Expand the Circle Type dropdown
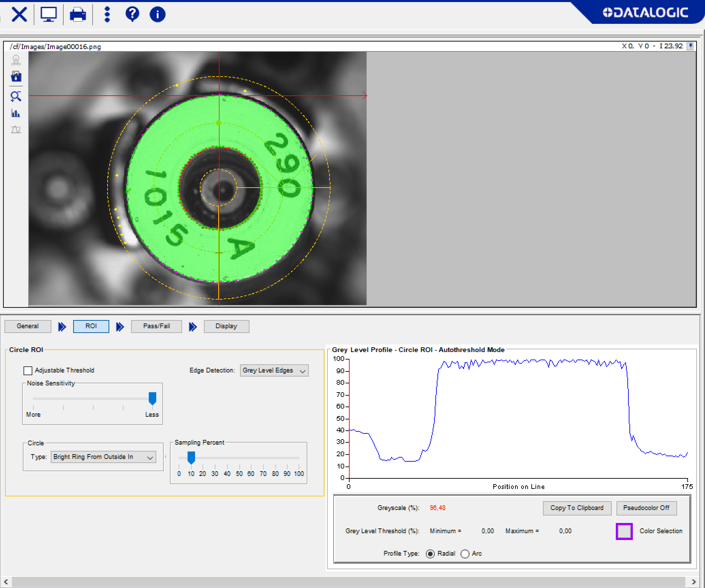The height and width of the screenshot is (588, 705). pos(103,457)
